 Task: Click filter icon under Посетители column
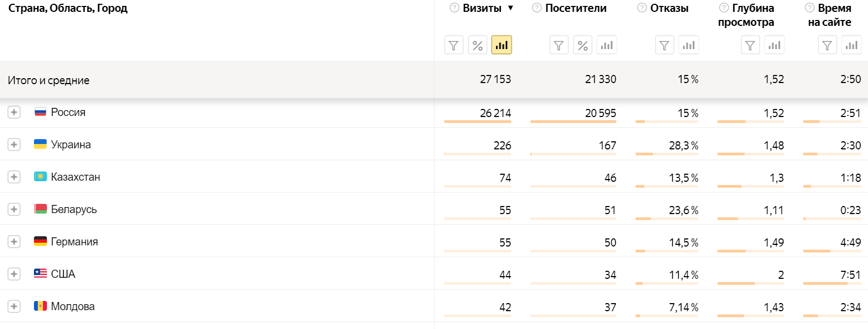click(x=559, y=45)
